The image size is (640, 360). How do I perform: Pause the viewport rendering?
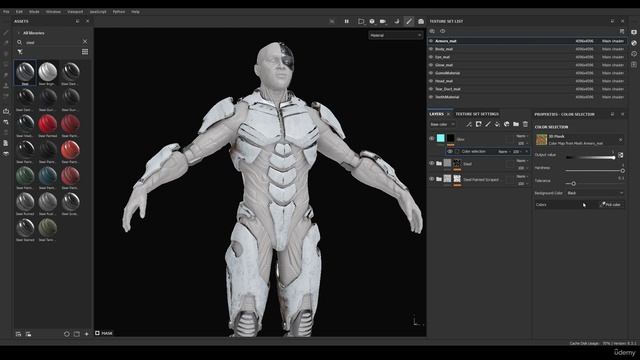[x=347, y=21]
